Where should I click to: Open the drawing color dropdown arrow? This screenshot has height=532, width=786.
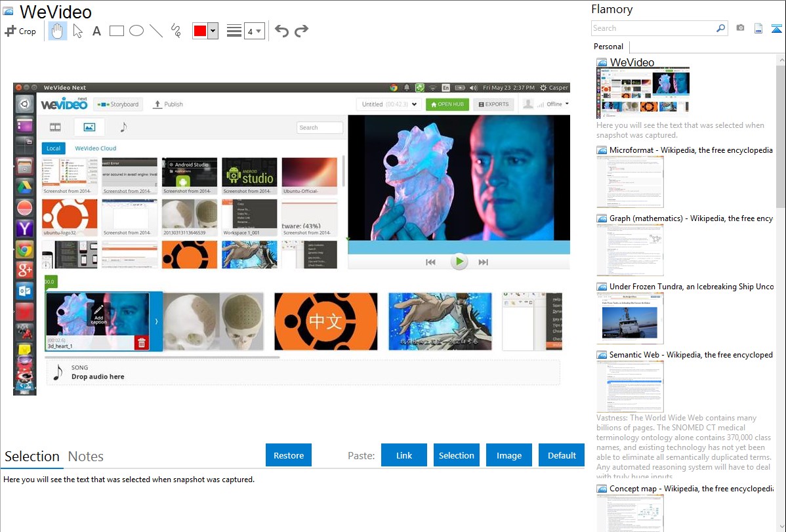(x=213, y=31)
